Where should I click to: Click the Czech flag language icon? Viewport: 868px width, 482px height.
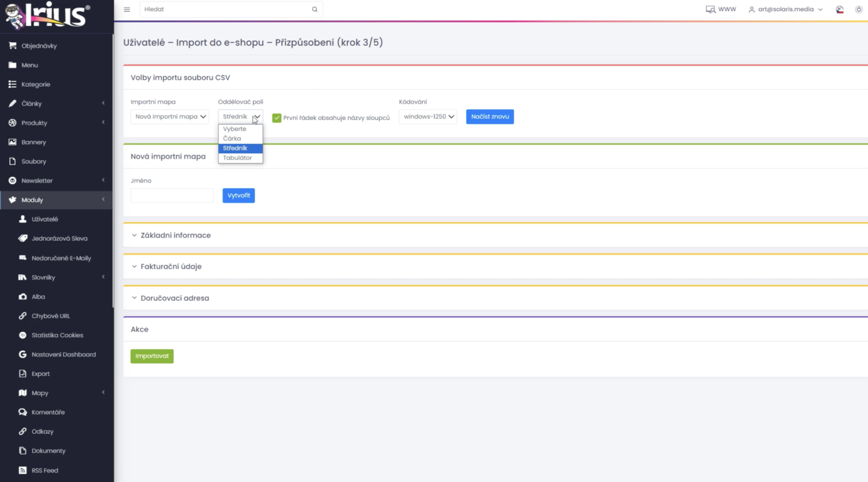(840, 9)
